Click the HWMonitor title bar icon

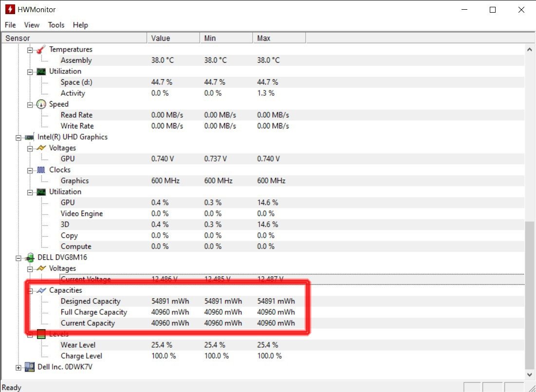[9, 9]
